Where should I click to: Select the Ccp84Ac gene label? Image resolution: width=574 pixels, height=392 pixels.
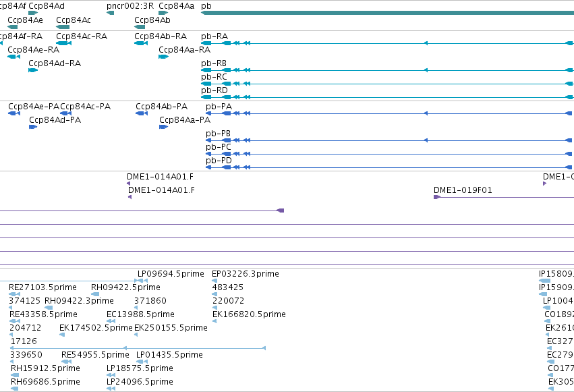click(74, 20)
